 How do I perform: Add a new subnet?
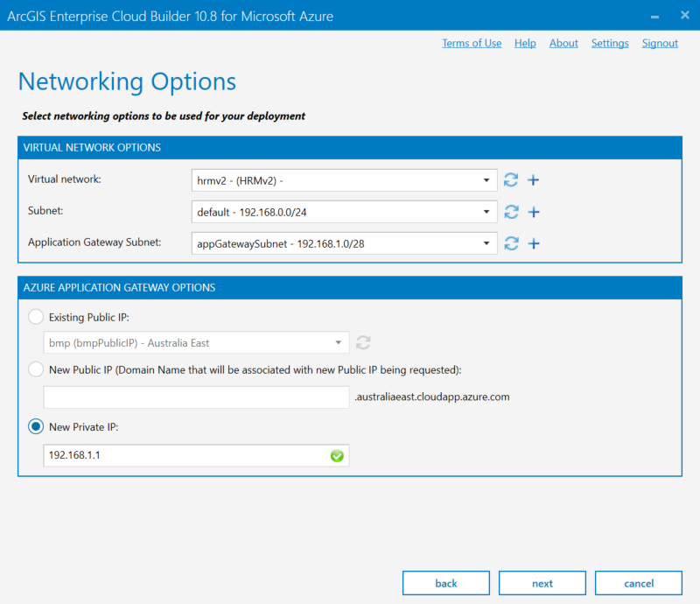[533, 212]
